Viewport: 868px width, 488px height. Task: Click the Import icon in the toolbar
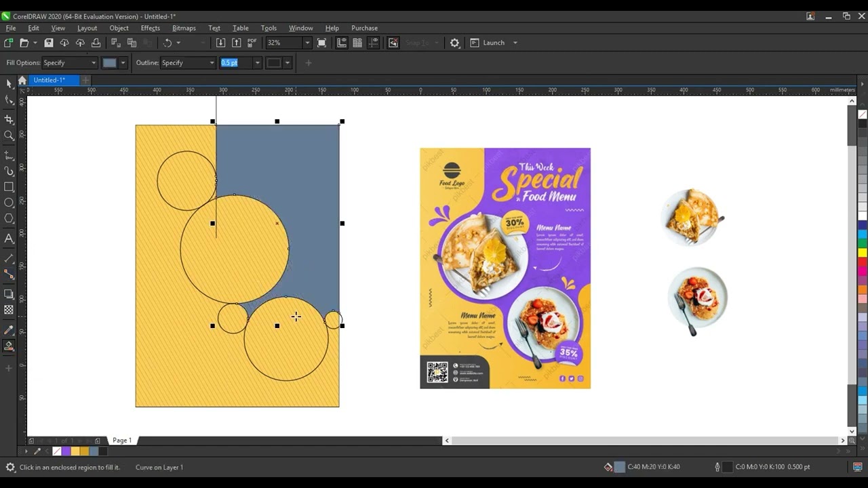pyautogui.click(x=220, y=43)
